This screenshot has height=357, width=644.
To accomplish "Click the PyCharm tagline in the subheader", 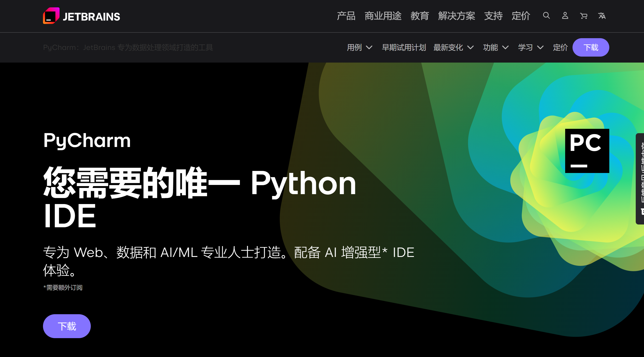I will (x=128, y=47).
